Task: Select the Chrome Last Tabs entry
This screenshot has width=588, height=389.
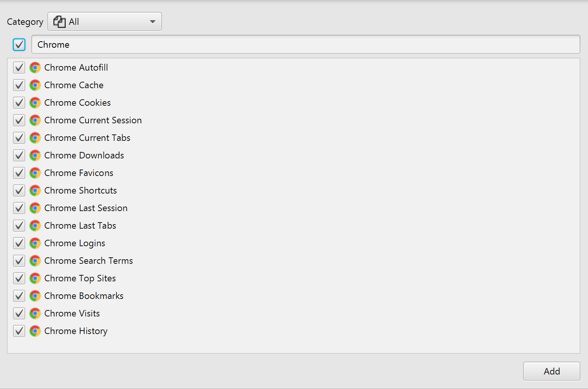Action: 80,226
